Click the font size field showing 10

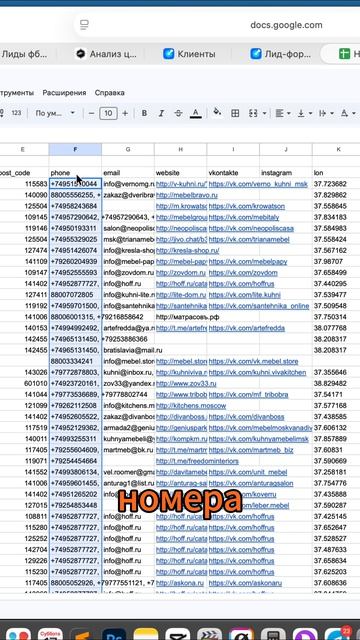pyautogui.click(x=108, y=113)
